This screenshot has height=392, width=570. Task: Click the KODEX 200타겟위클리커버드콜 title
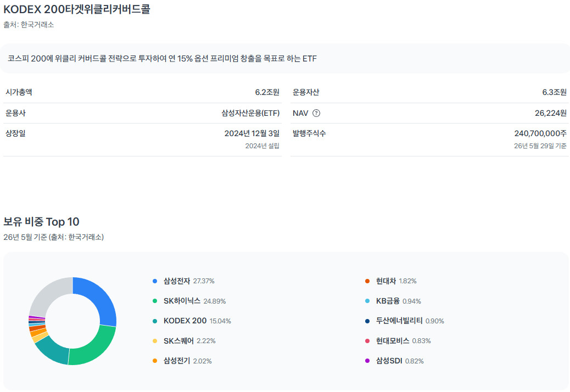click(x=77, y=9)
